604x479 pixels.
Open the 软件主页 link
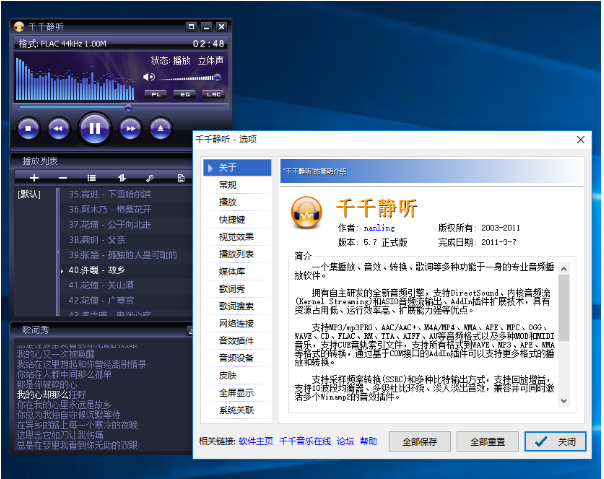[x=256, y=441]
